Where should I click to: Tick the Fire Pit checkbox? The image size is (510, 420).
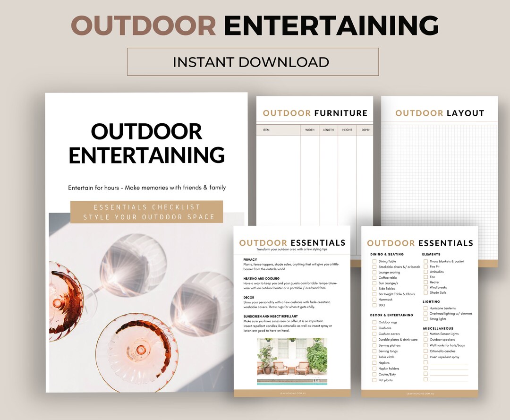425,266
